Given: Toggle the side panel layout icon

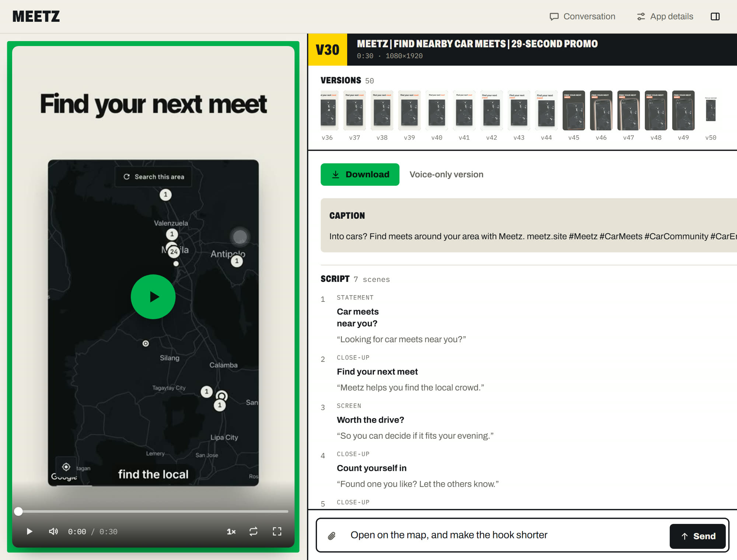Looking at the screenshot, I should tap(715, 17).
